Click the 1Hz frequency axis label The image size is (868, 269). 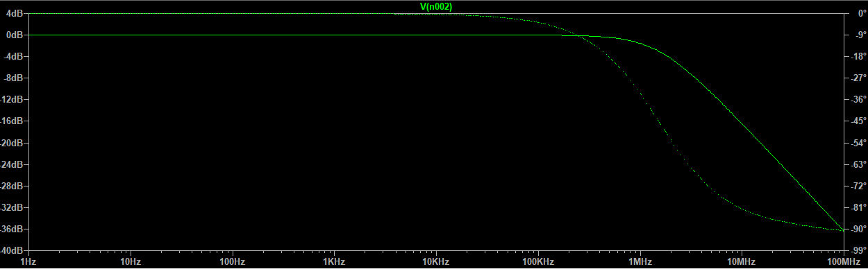pyautogui.click(x=28, y=261)
